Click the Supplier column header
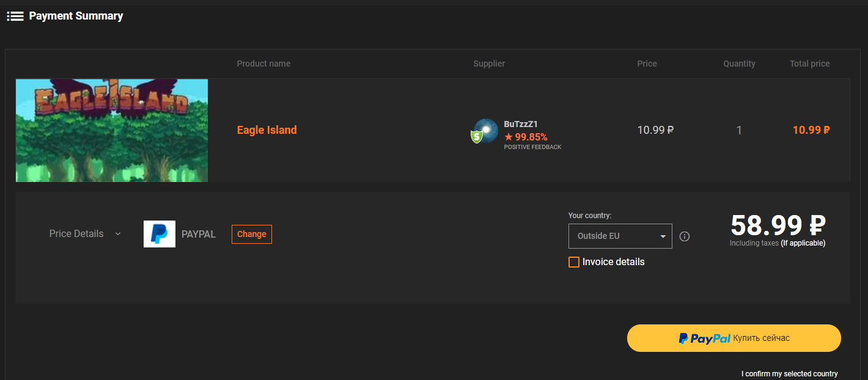 489,64
